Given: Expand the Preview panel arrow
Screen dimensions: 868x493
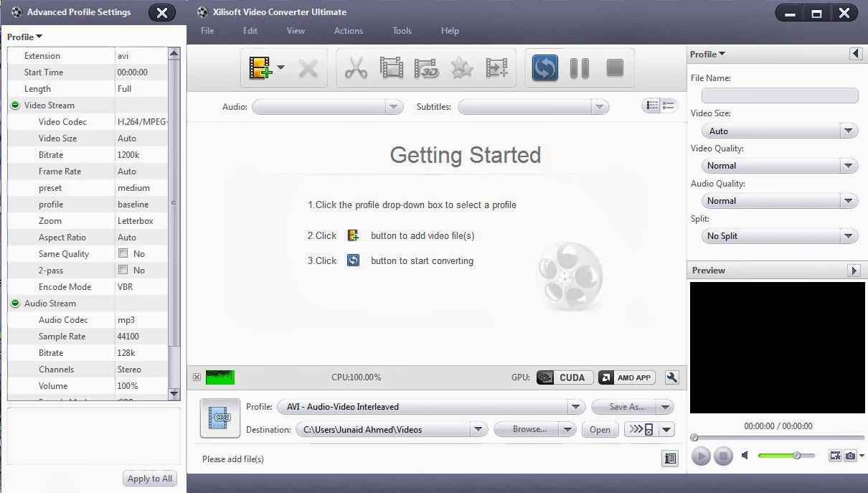Looking at the screenshot, I should [854, 271].
